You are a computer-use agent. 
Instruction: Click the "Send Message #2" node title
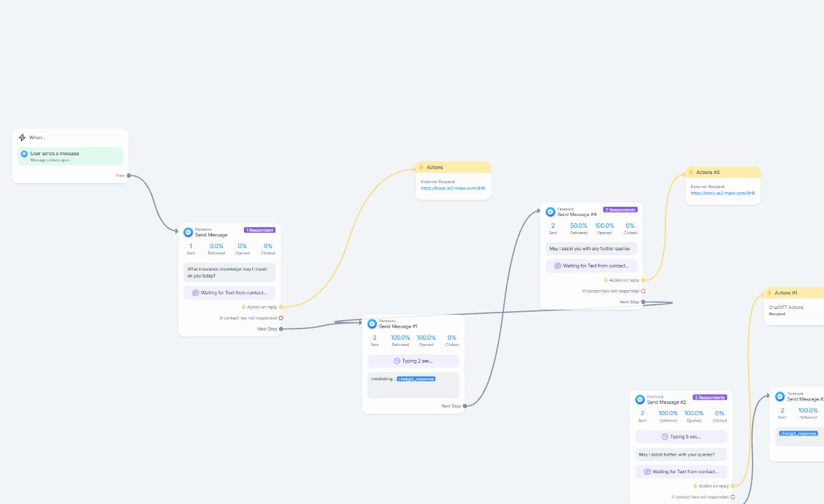(x=666, y=402)
